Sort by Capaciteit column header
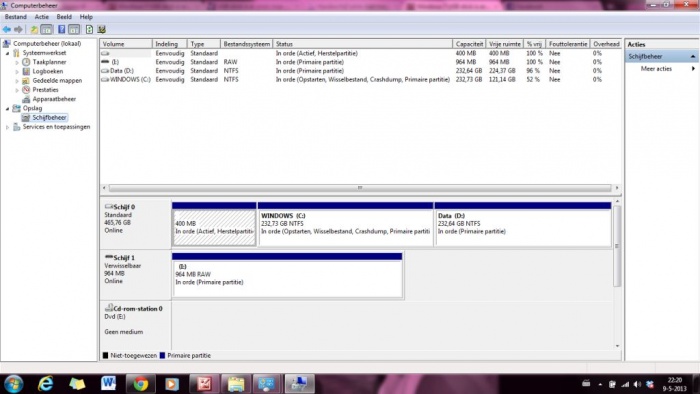The height and width of the screenshot is (394, 700). (469, 44)
